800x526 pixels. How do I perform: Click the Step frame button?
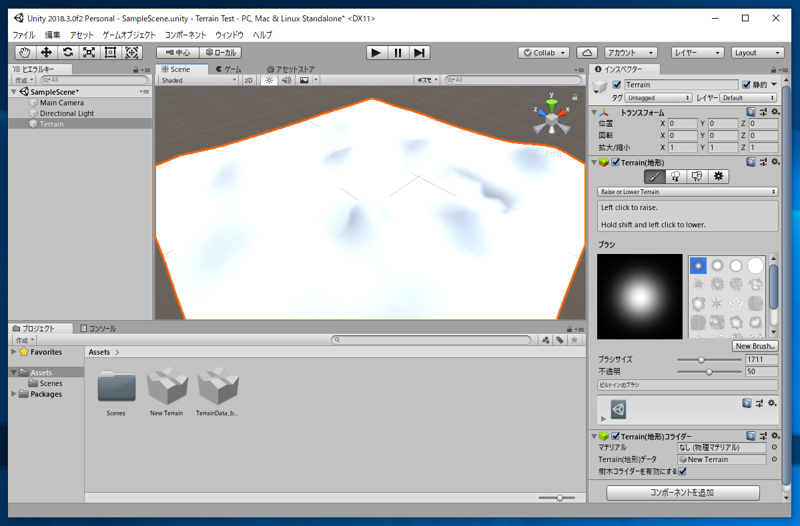[419, 53]
